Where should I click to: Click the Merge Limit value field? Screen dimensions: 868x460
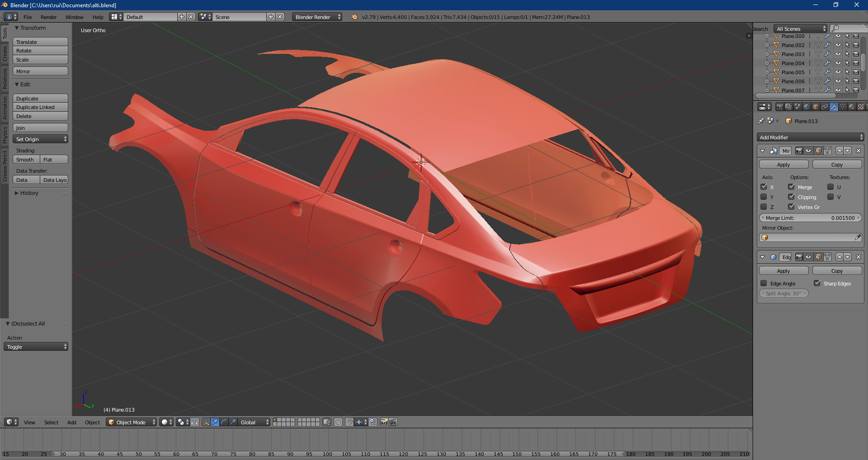click(x=810, y=218)
